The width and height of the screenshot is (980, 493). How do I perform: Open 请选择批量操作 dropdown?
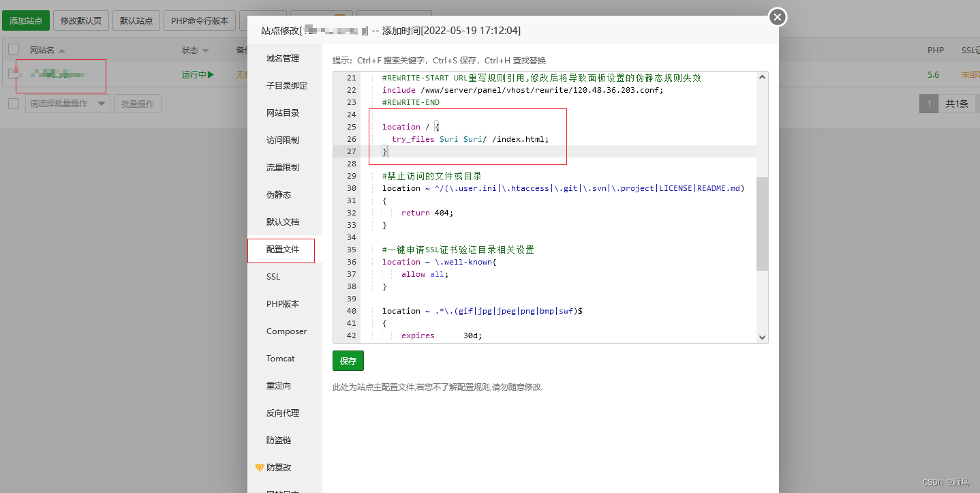(x=67, y=104)
